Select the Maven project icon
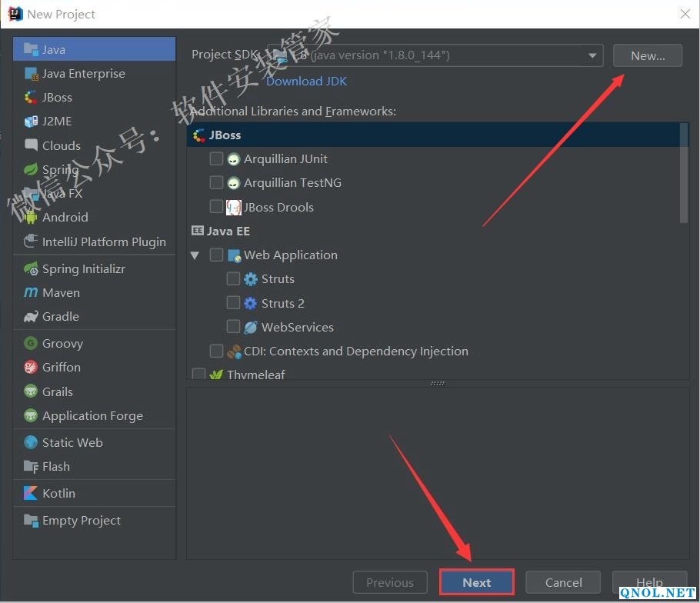The image size is (700, 603). pos(31,293)
